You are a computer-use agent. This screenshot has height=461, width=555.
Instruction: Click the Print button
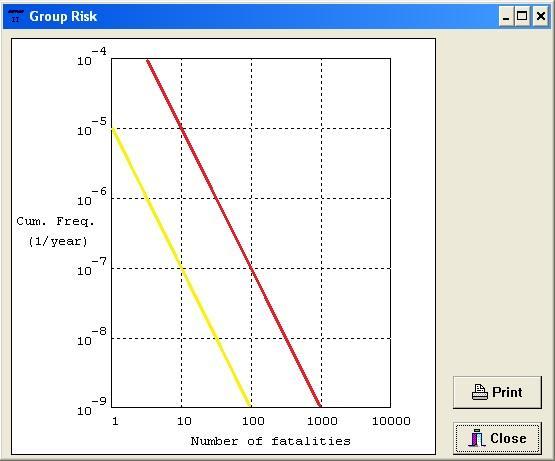tap(497, 392)
